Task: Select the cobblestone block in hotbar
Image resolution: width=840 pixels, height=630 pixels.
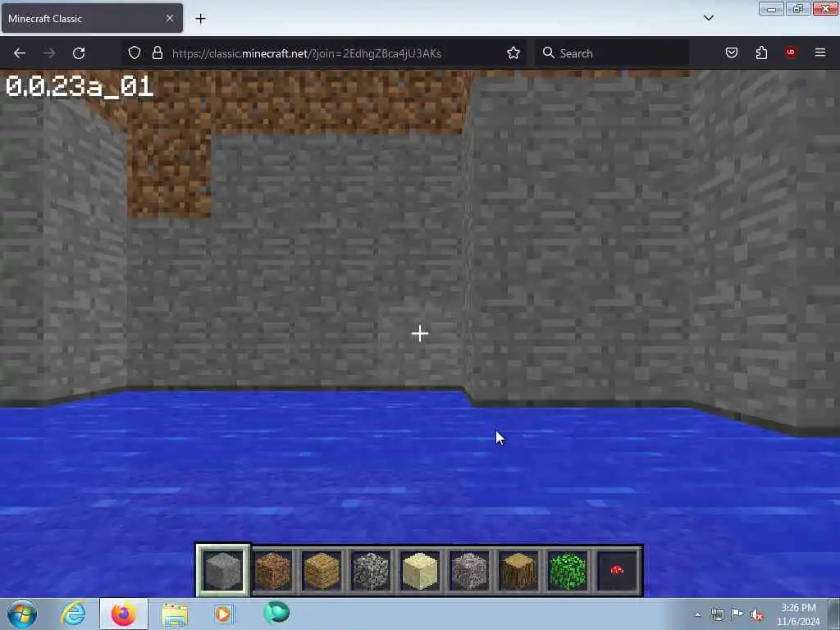Action: pyautogui.click(x=371, y=571)
